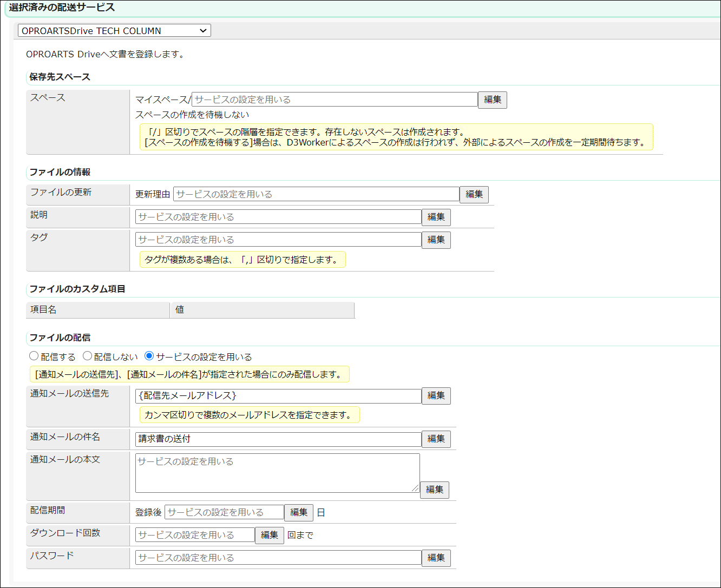Click 編集 button next to スペース field

tap(493, 100)
